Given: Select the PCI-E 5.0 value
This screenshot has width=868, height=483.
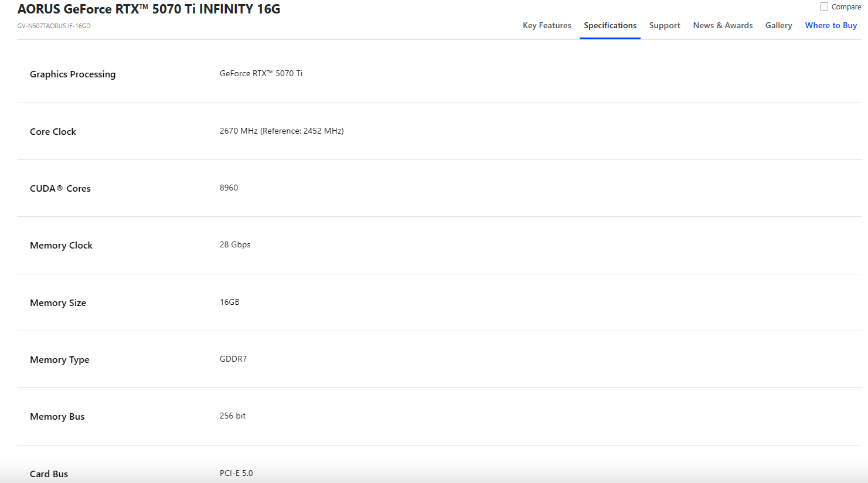Looking at the screenshot, I should 236,473.
